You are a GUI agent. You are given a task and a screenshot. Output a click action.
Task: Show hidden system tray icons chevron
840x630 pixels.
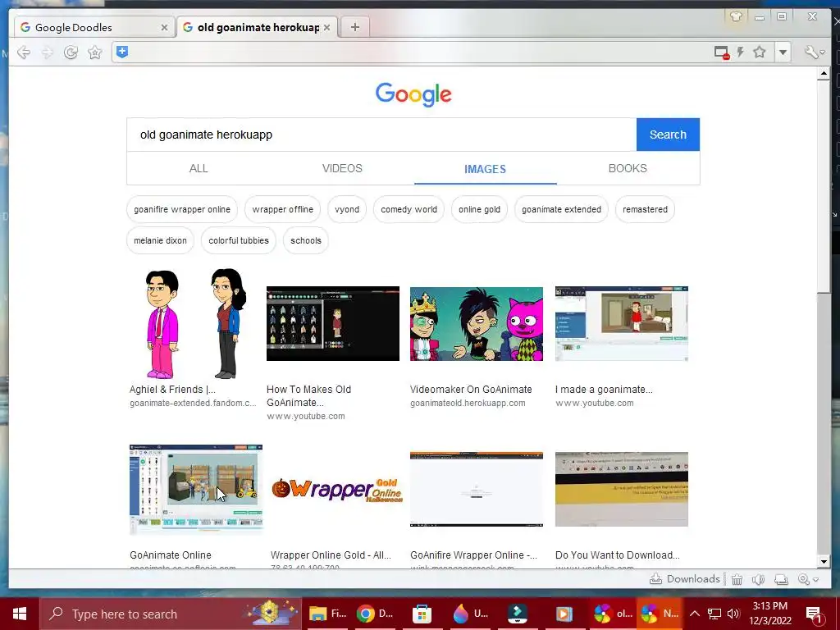[695, 614]
